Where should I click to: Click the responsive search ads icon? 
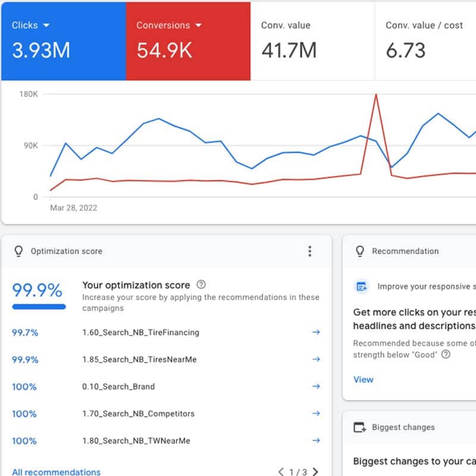[x=361, y=287]
